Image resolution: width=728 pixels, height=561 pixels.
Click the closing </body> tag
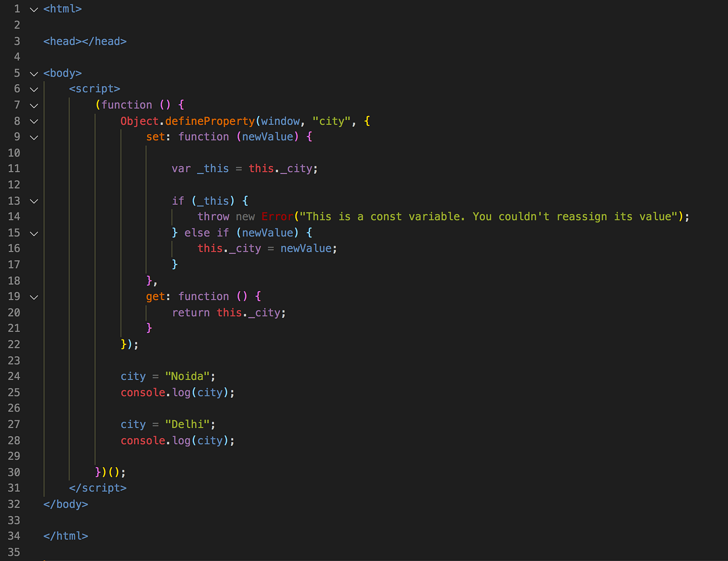pyautogui.click(x=65, y=504)
